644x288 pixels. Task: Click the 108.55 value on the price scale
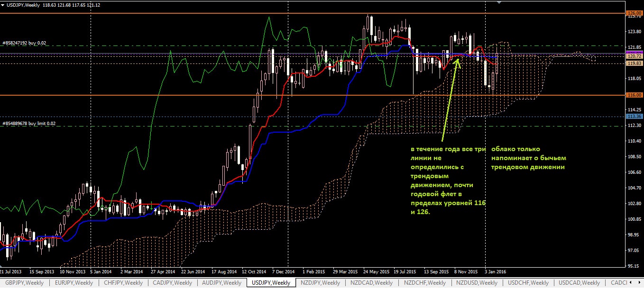pos(634,156)
